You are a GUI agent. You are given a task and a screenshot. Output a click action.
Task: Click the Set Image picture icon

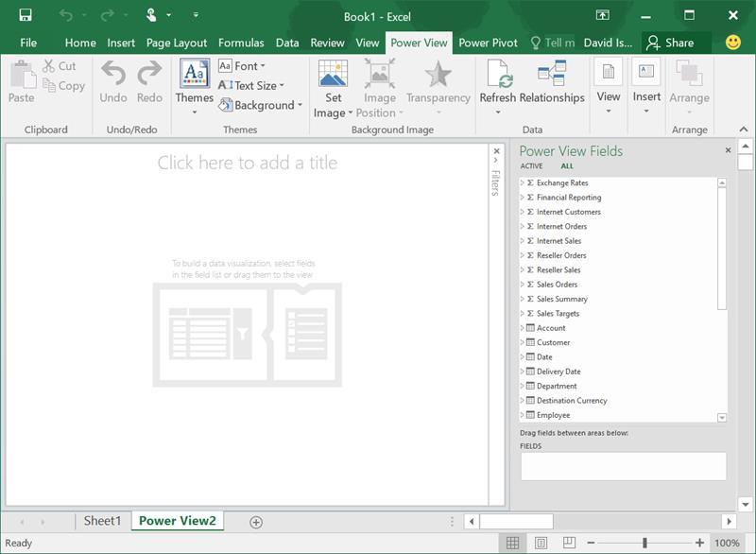[x=334, y=74]
